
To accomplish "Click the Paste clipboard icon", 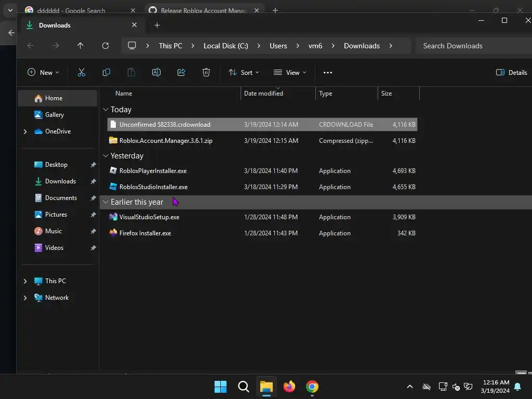I will tap(131, 72).
